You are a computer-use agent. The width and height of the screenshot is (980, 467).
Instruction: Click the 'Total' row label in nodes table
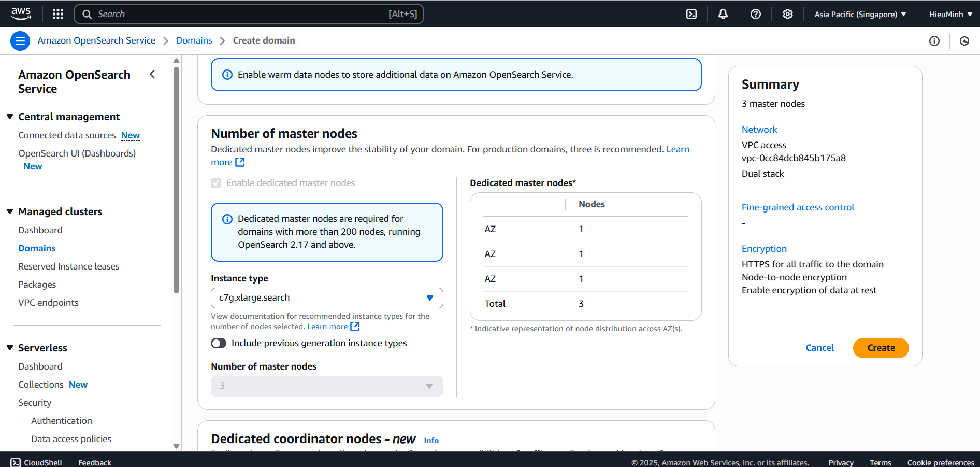(495, 304)
